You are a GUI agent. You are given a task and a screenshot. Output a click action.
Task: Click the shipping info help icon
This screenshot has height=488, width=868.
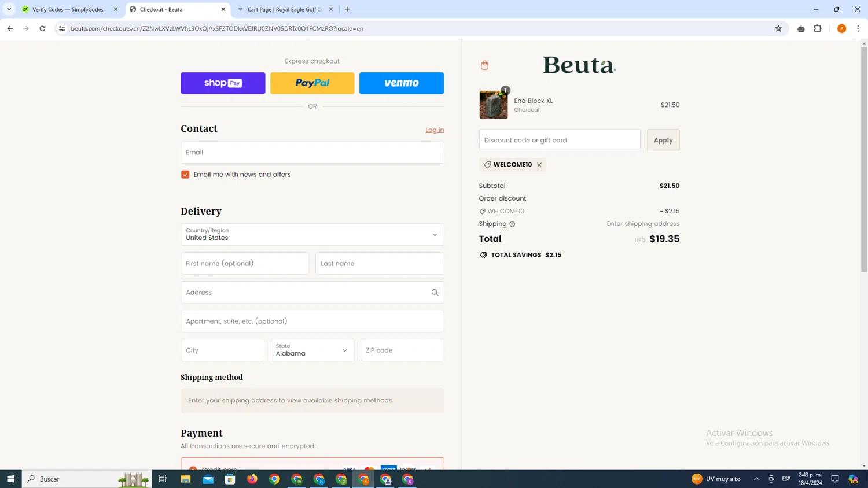tap(512, 224)
